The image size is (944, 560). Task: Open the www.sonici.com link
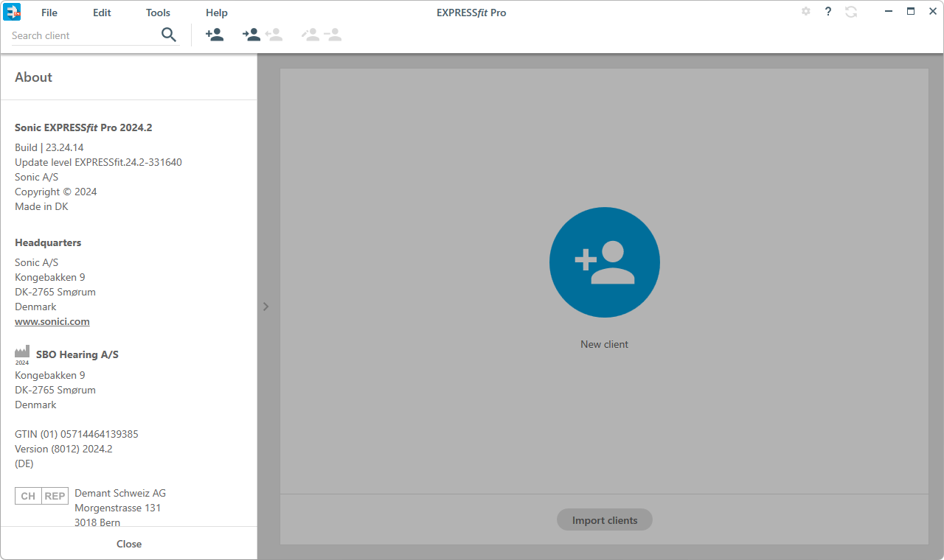coord(52,321)
